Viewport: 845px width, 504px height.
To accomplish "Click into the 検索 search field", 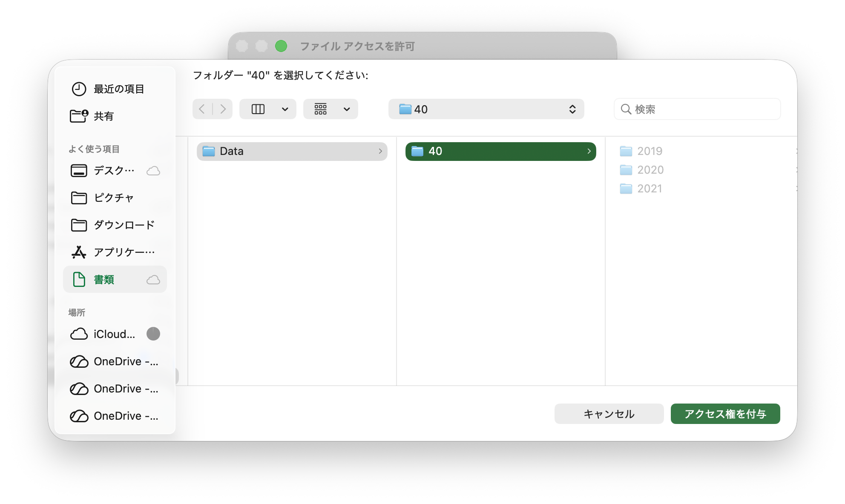I will click(703, 109).
